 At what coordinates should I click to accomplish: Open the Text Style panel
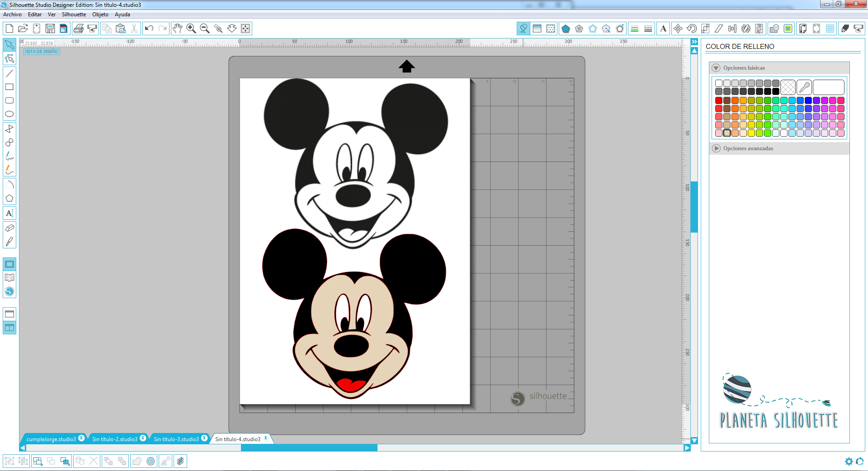(x=663, y=29)
